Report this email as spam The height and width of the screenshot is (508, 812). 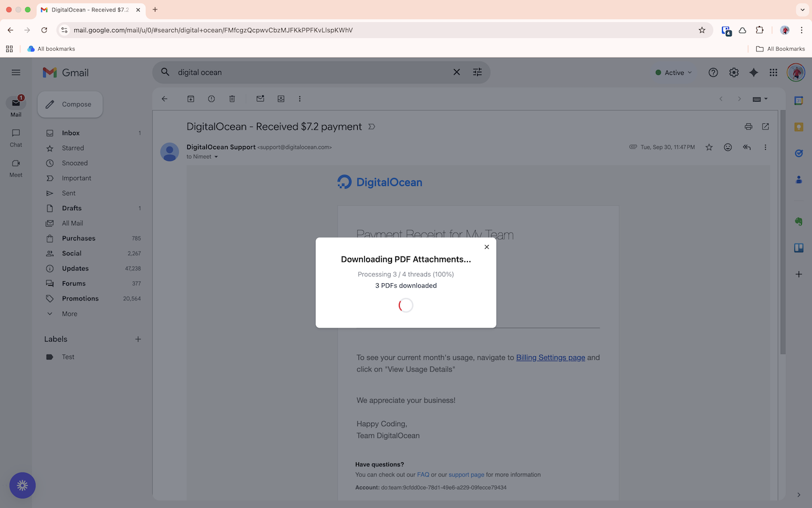pos(211,99)
